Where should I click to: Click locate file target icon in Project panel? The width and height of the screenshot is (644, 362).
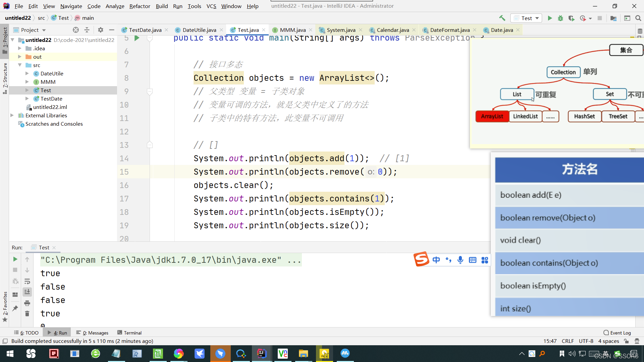(76, 30)
